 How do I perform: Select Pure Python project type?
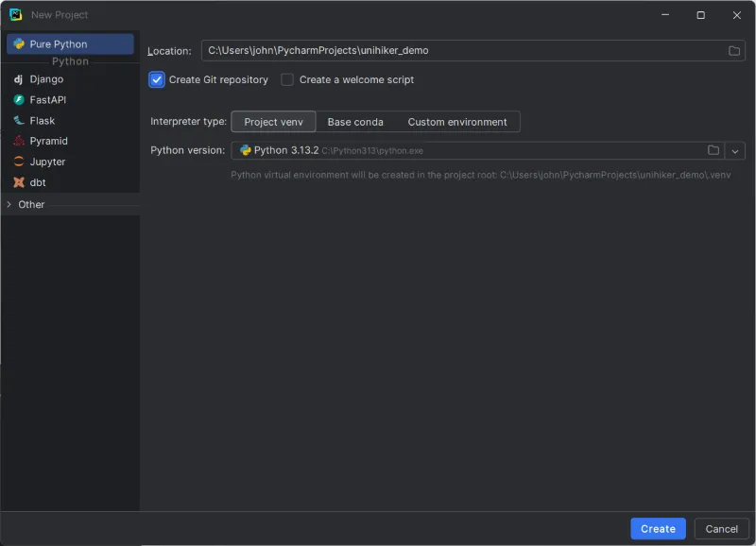70,43
